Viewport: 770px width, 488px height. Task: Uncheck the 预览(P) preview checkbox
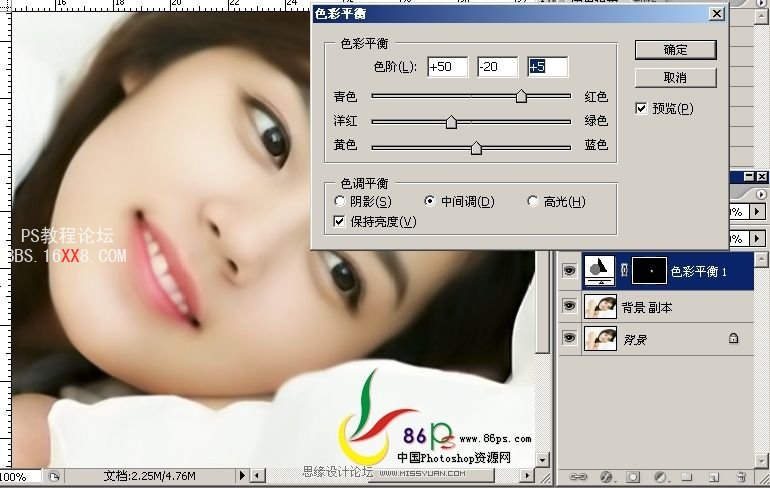click(642, 108)
